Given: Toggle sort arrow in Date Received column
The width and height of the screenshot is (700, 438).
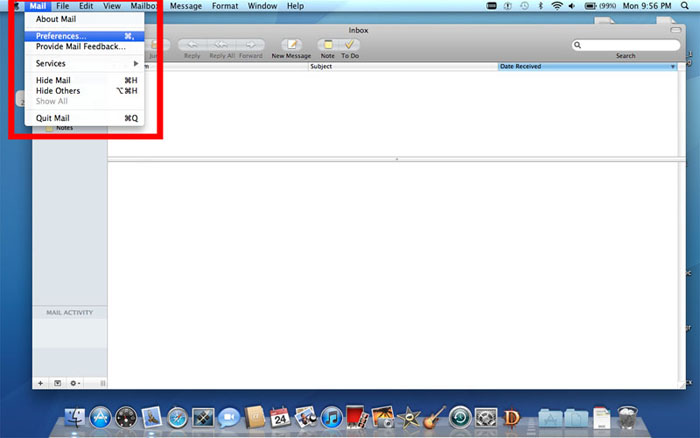Looking at the screenshot, I should (x=672, y=67).
